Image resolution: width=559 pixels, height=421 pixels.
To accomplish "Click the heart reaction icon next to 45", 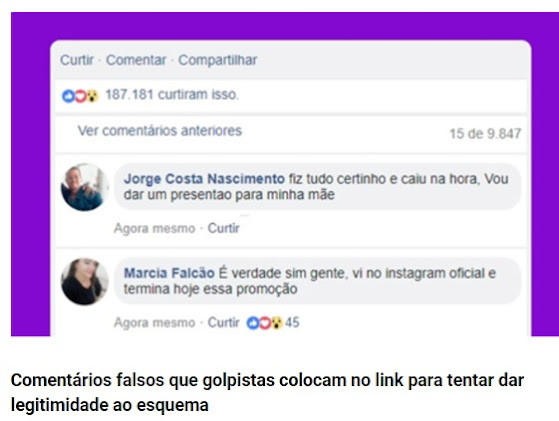I will tap(265, 323).
